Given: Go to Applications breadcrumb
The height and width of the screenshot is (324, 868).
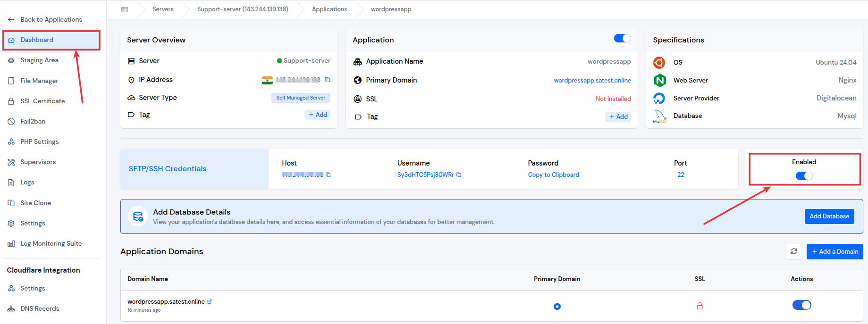Looking at the screenshot, I should coord(329,9).
